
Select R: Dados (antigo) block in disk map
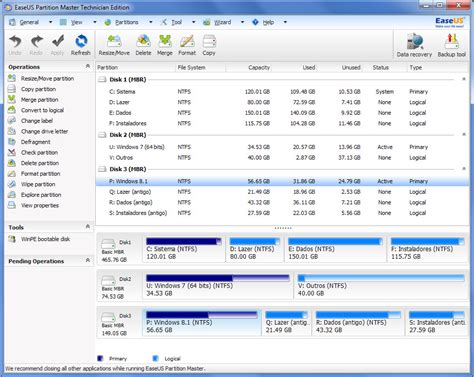[x=358, y=322]
